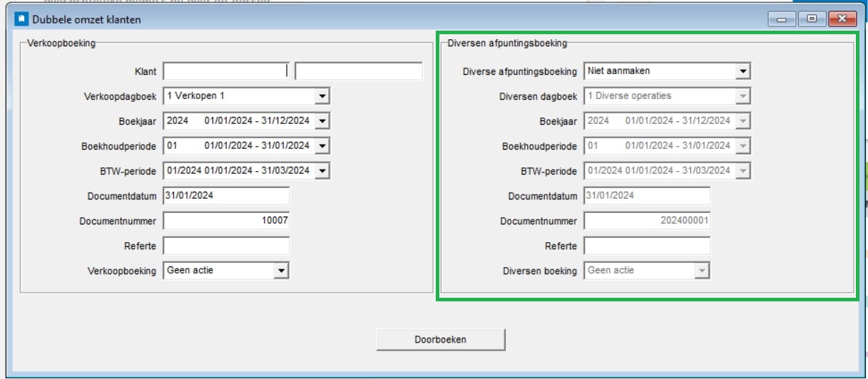
Task: Click the first Klant input field
Action: pyautogui.click(x=226, y=71)
